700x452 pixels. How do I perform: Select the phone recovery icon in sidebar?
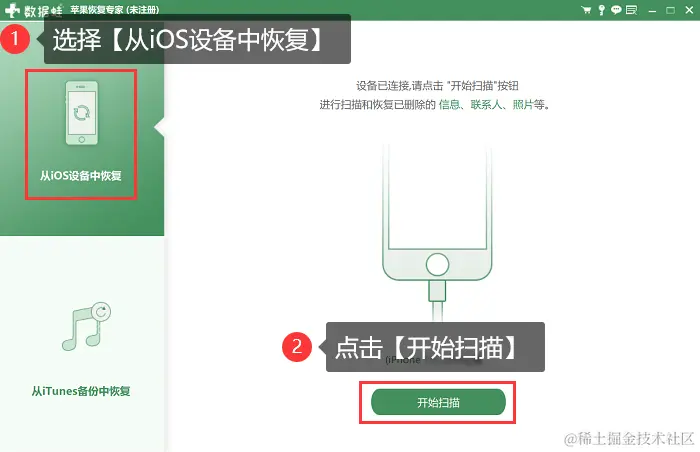[82, 113]
